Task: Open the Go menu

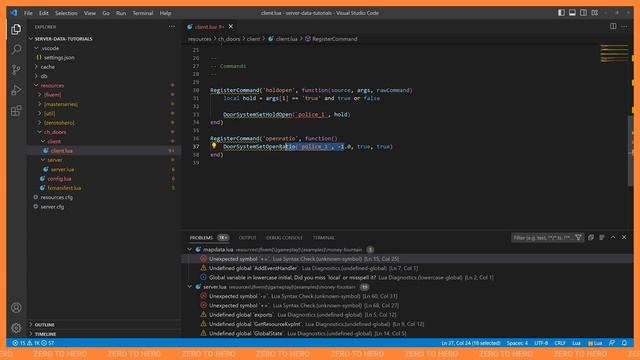Action: coord(106,13)
